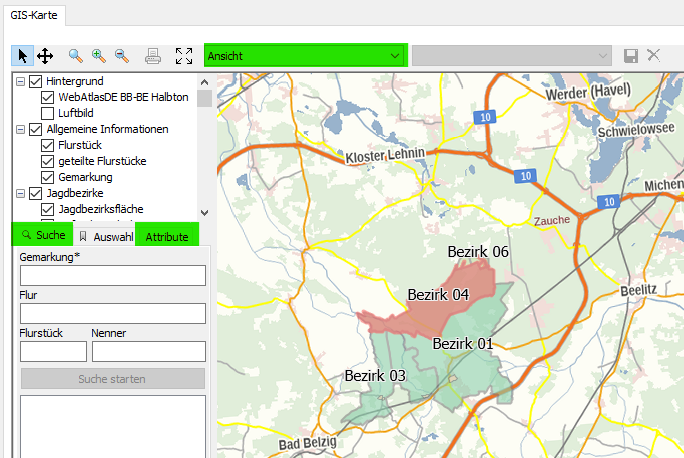
Task: Collapse the Hintergrund tree group
Action: 21,81
